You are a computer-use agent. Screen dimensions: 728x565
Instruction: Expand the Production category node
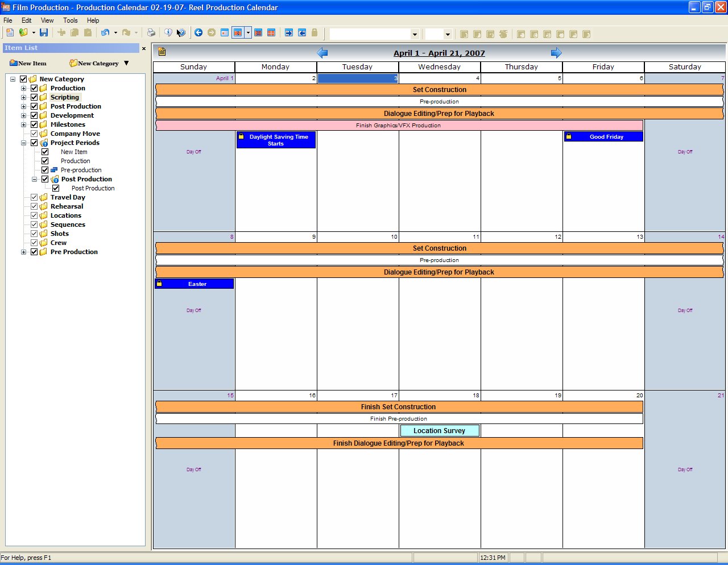pos(23,88)
